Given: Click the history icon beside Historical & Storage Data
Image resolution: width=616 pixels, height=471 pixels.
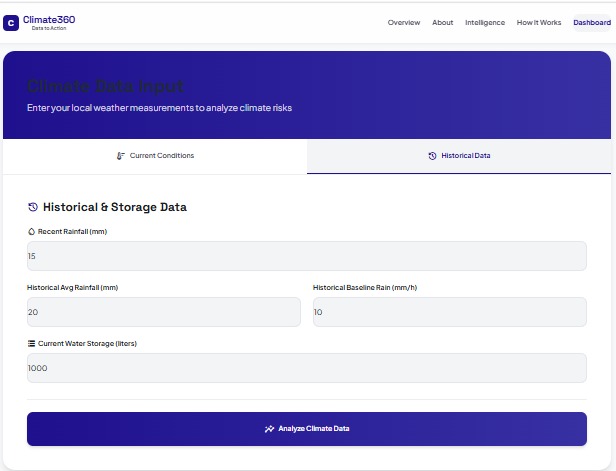Looking at the screenshot, I should [33, 207].
